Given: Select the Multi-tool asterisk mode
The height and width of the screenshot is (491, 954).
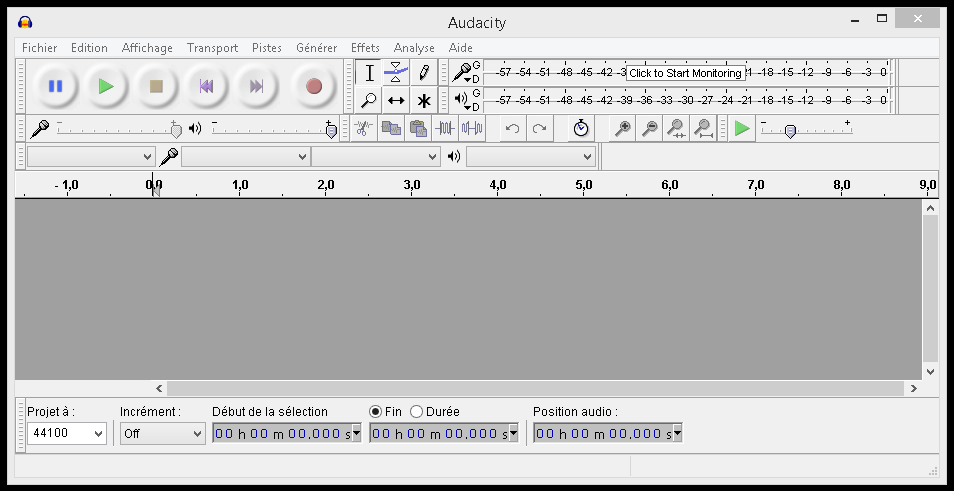Looking at the screenshot, I should point(423,100).
